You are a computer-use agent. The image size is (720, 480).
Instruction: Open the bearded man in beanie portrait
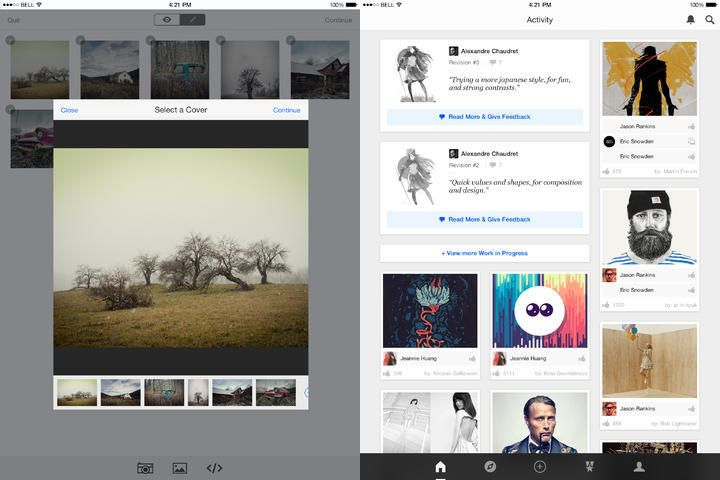point(649,227)
